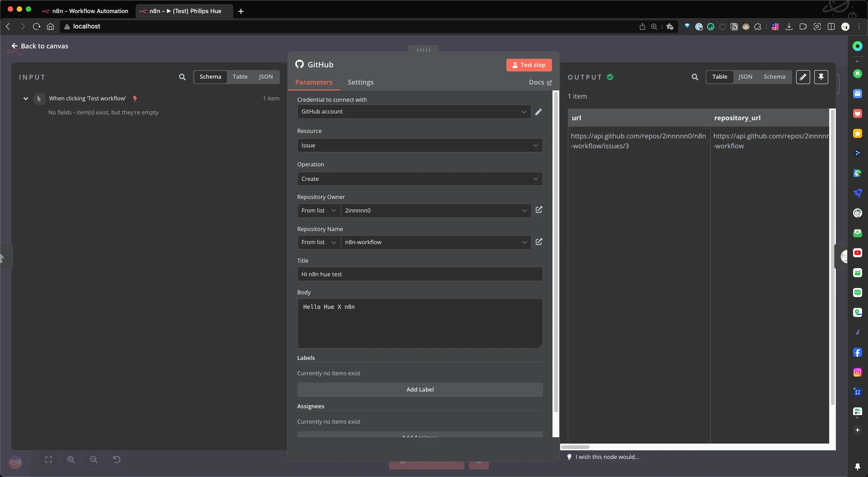The width and height of the screenshot is (868, 477).
Task: Select Schema view in Input panel
Action: (210, 76)
